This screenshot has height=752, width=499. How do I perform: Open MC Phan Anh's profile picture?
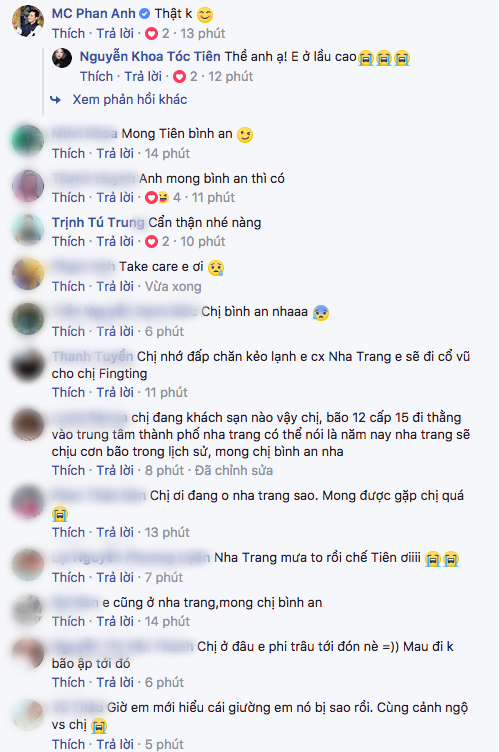(28, 21)
